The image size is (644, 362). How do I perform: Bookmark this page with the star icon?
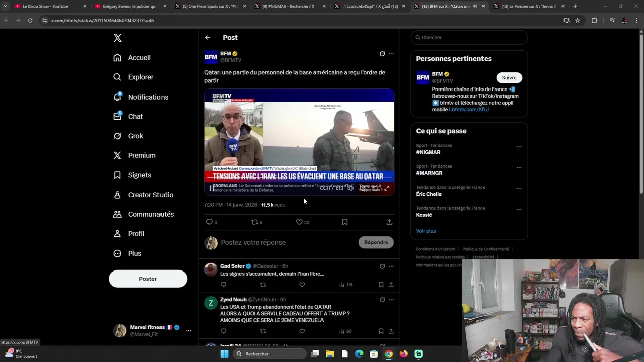pyautogui.click(x=578, y=20)
